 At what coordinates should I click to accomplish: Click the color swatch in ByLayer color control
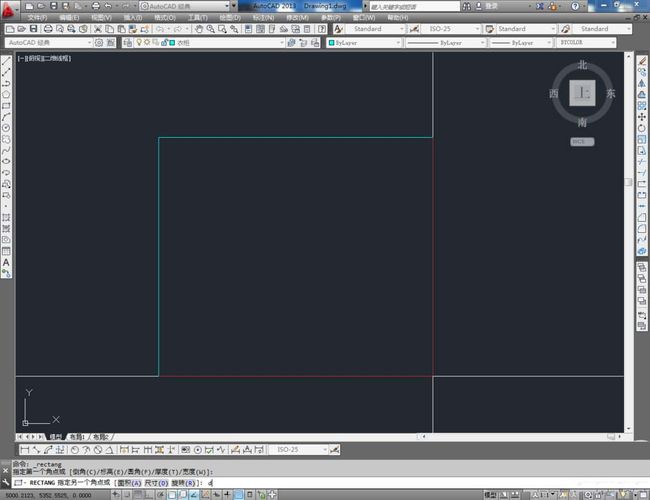(x=332, y=43)
